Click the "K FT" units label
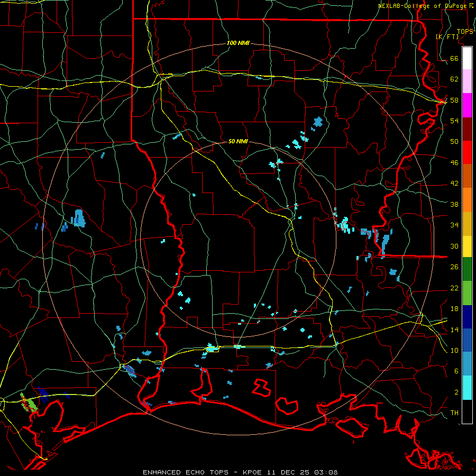Screen dimensions: 476x476 [447, 36]
